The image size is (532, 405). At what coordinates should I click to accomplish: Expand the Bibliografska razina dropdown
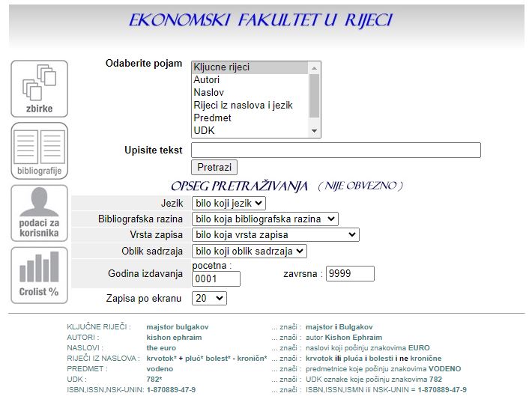pos(265,219)
